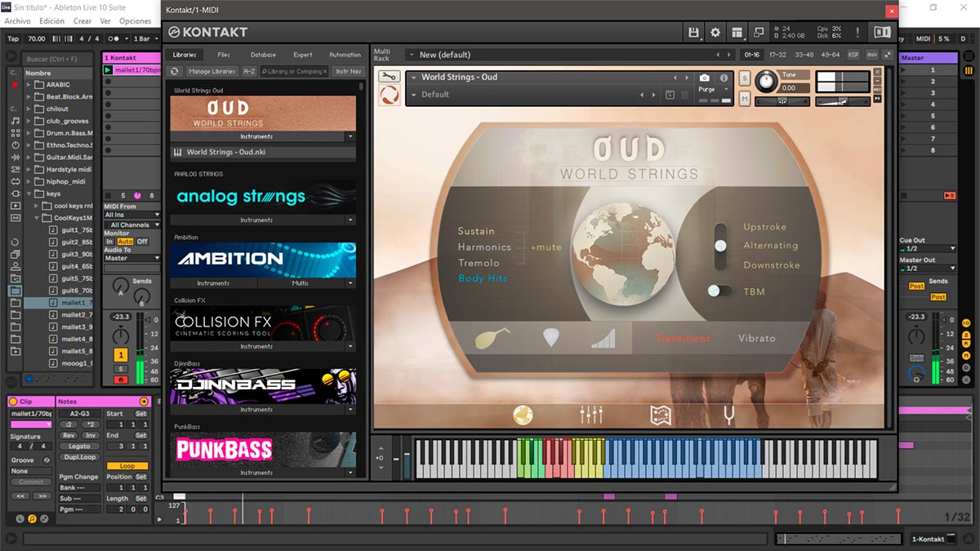This screenshot has width=980, height=551.
Task: Open World Strings - Oud.nki file
Action: (263, 152)
